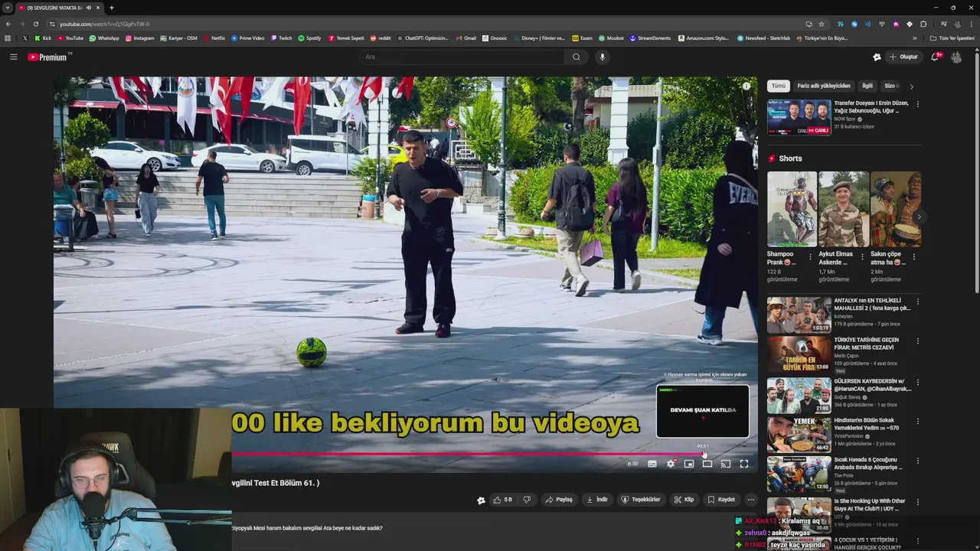The width and height of the screenshot is (980, 551).
Task: Go back in browser history
Action: point(8,24)
